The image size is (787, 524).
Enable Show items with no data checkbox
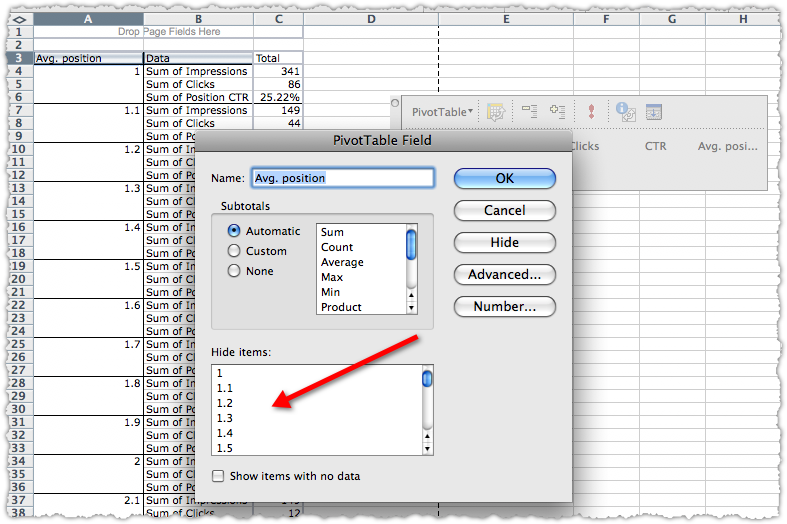[218, 476]
